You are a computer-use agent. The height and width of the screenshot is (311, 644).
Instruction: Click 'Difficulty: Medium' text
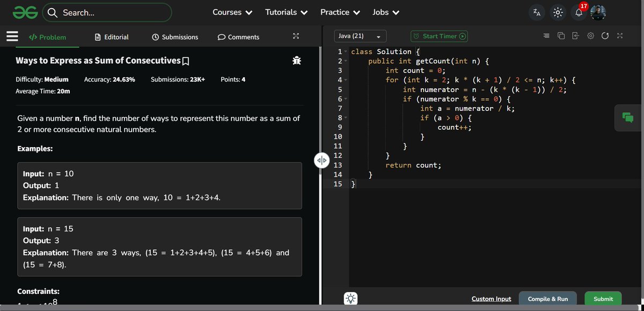pos(42,79)
